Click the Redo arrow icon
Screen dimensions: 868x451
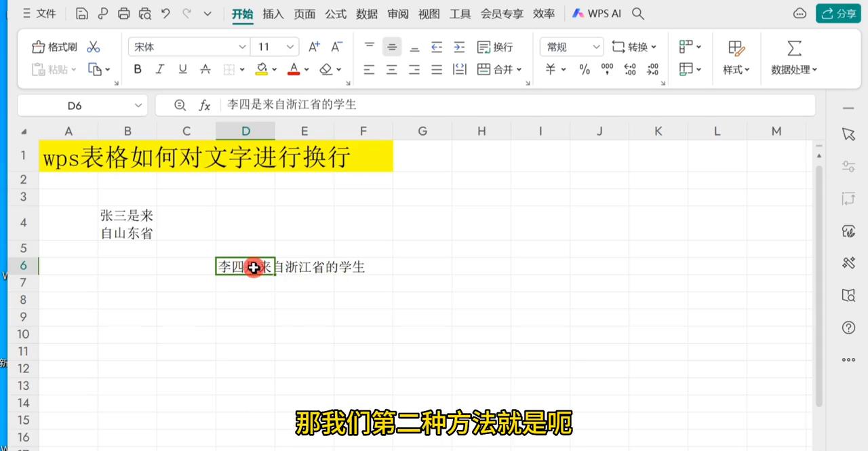187,14
